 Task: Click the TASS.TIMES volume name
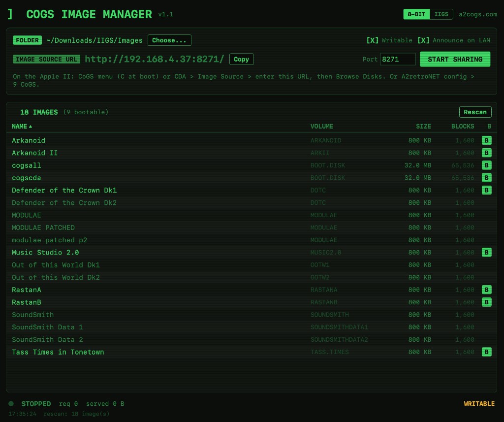click(x=329, y=352)
